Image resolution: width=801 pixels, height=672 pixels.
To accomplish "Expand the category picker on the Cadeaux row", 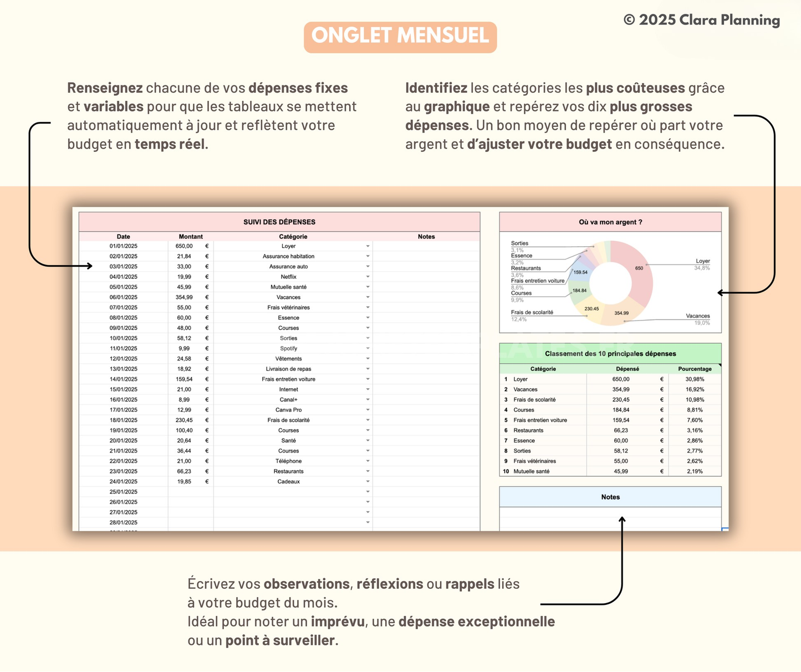I will click(368, 481).
